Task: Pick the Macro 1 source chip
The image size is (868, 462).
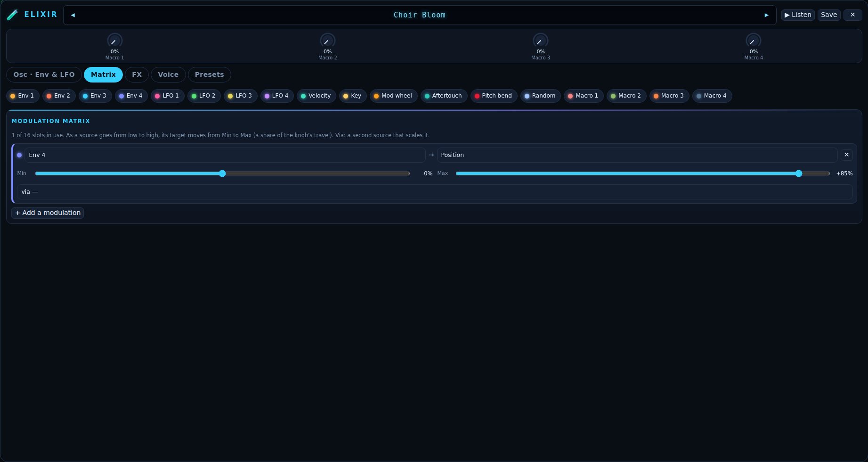Action: pos(584,96)
